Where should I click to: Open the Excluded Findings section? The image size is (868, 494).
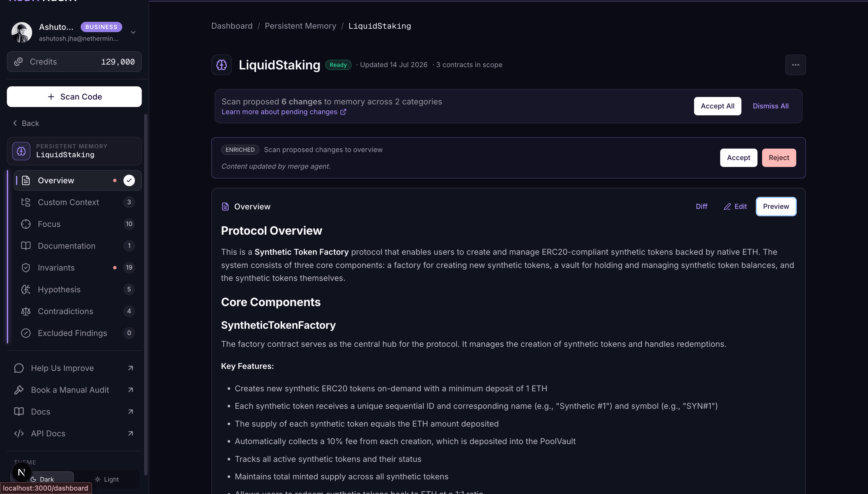[77, 333]
